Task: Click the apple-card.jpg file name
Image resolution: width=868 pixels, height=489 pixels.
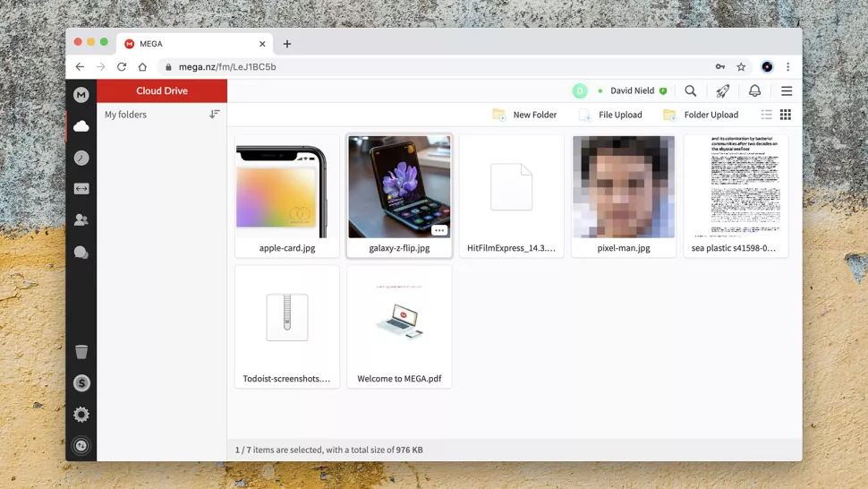Action: 287,248
